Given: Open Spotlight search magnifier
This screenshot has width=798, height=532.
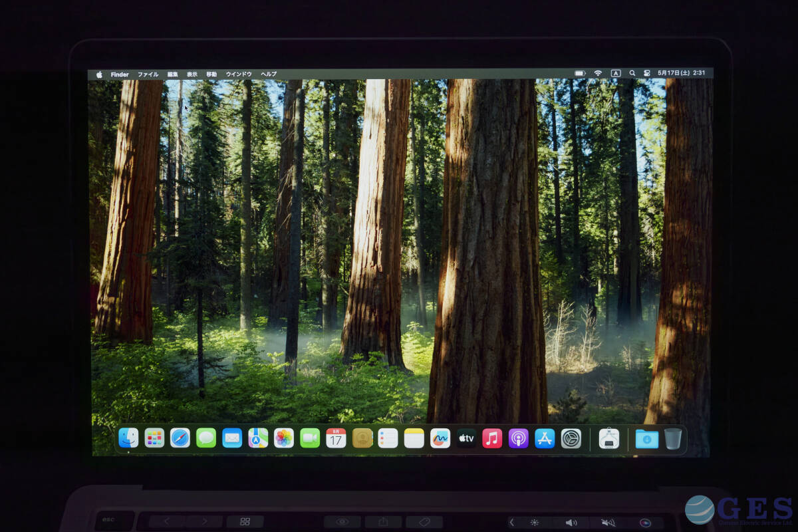Looking at the screenshot, I should [632, 73].
